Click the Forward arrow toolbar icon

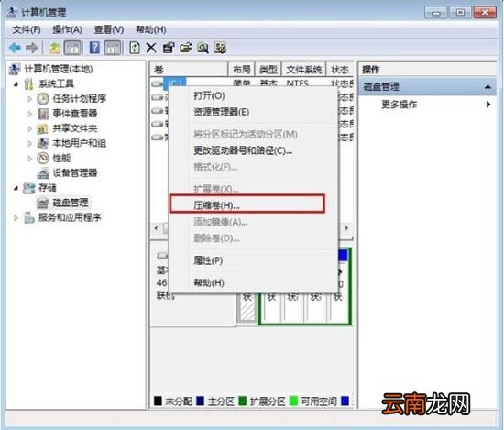click(x=31, y=48)
